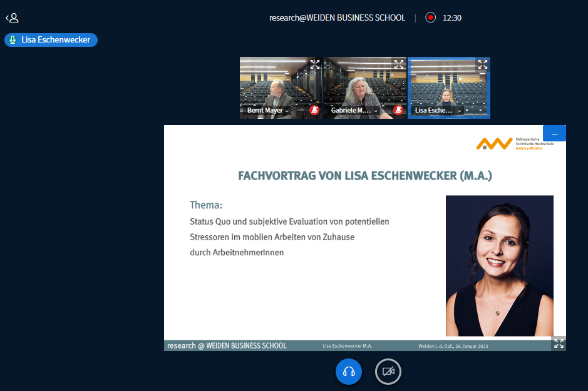Click Gabriele M.'s muted microphone icon
The height and width of the screenshot is (391, 588).
pyautogui.click(x=398, y=109)
